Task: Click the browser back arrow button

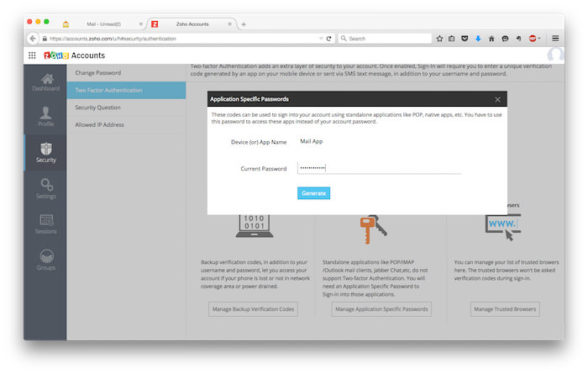Action: point(33,39)
